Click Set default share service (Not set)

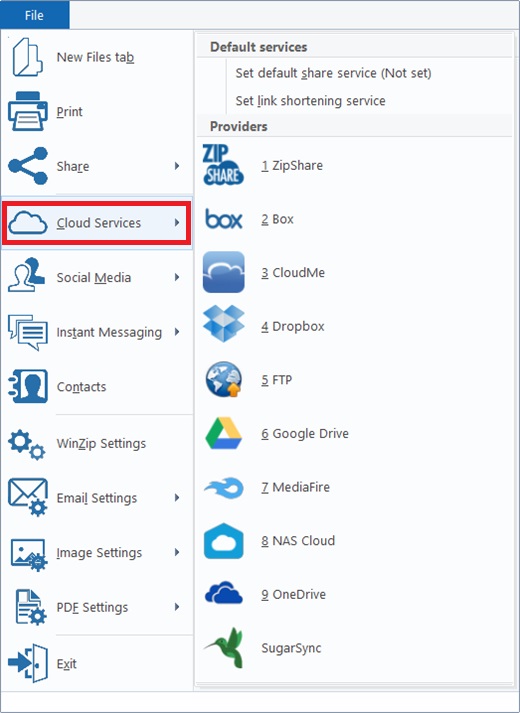click(333, 73)
